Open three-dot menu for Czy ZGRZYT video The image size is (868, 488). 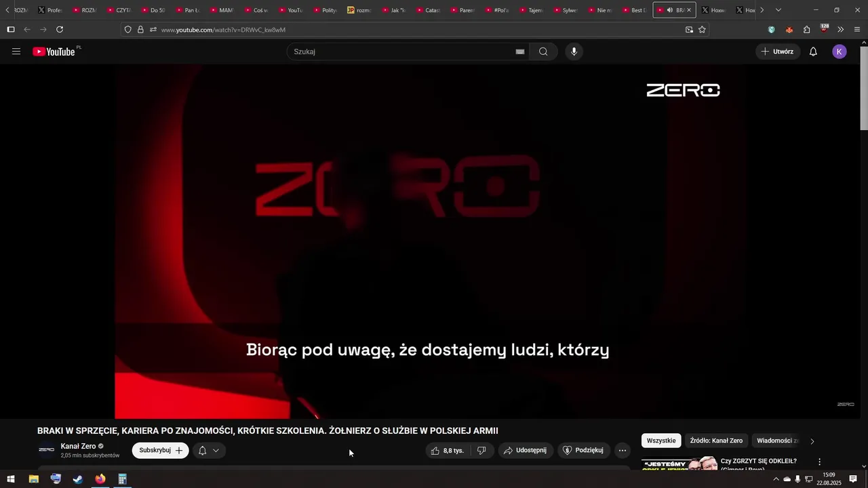pos(819,462)
